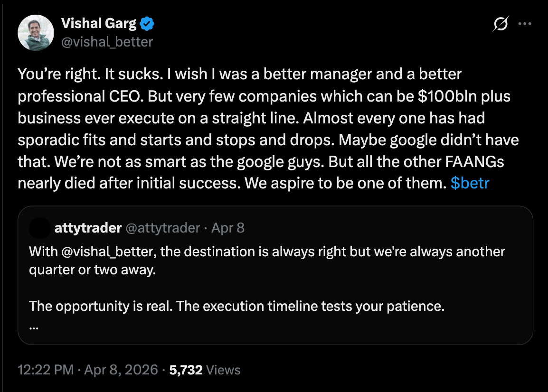Screen dimensions: 548x392
Task: Click the attytrader display name
Action: (88, 228)
